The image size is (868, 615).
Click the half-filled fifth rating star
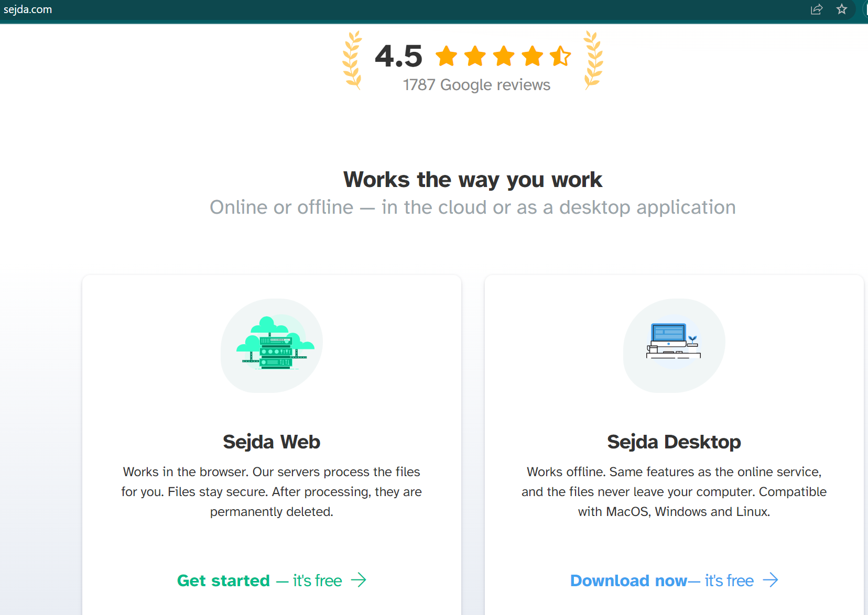click(561, 56)
